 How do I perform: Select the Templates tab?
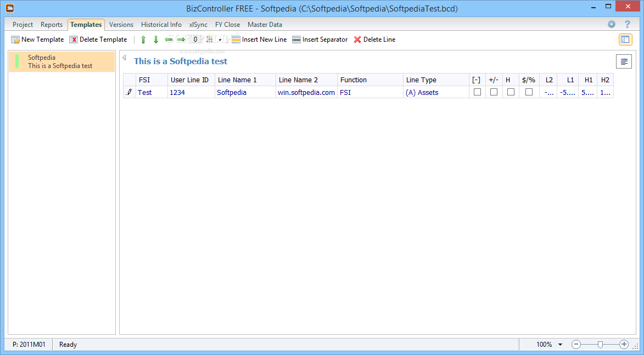click(x=86, y=25)
